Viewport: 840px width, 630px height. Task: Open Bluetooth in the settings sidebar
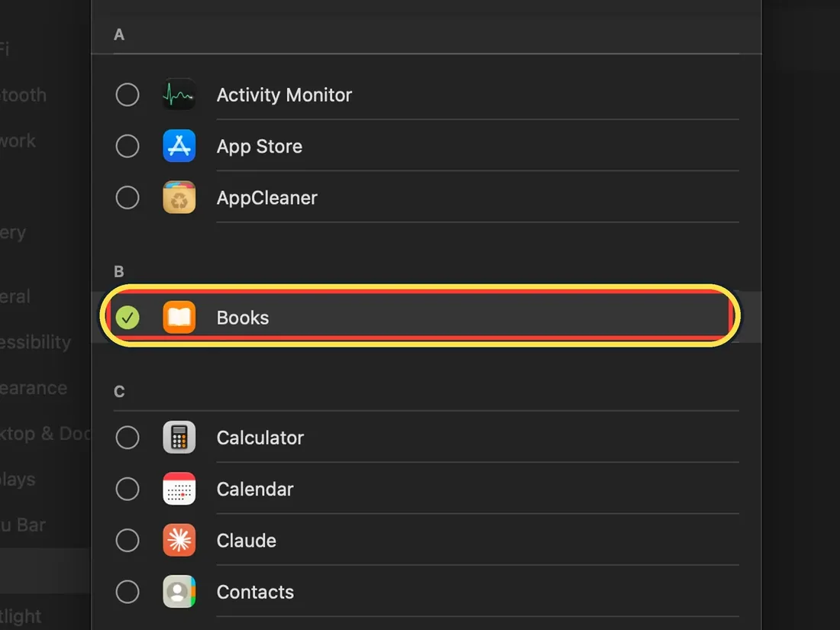click(x=24, y=95)
